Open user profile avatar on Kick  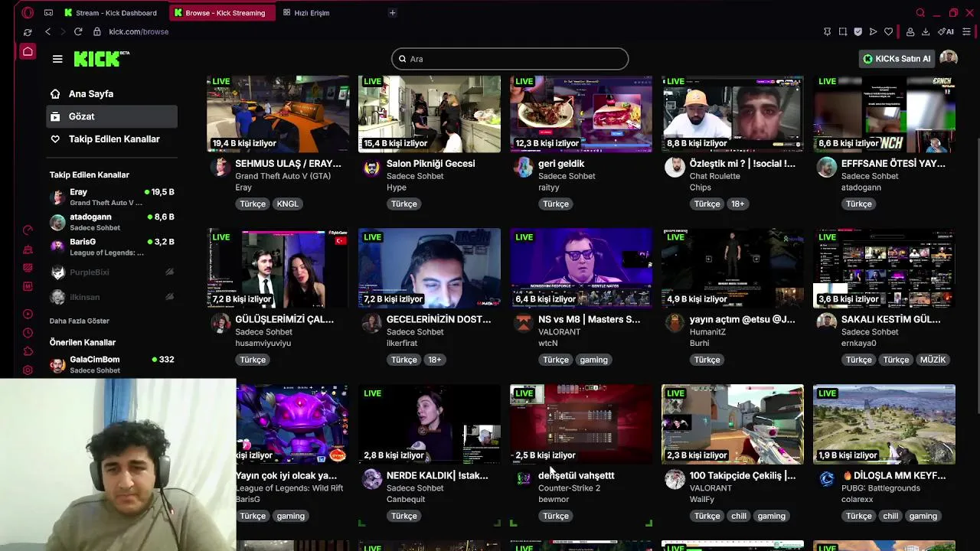(x=949, y=58)
